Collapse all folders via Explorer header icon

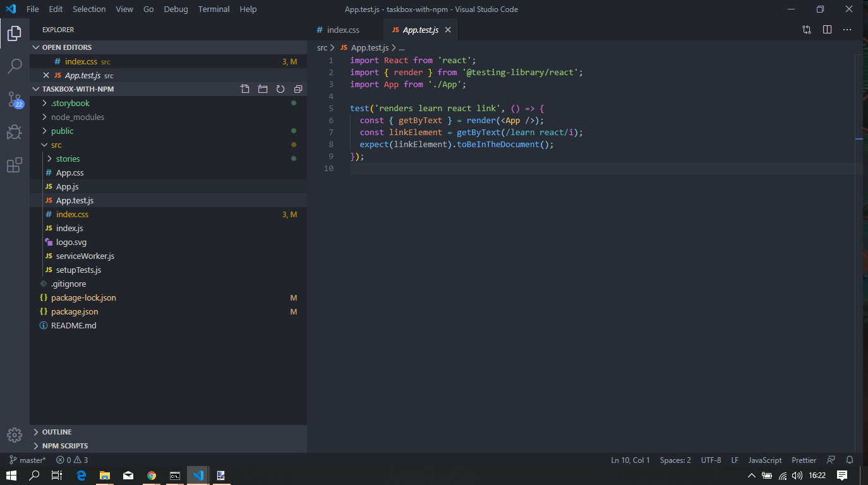[x=298, y=88]
